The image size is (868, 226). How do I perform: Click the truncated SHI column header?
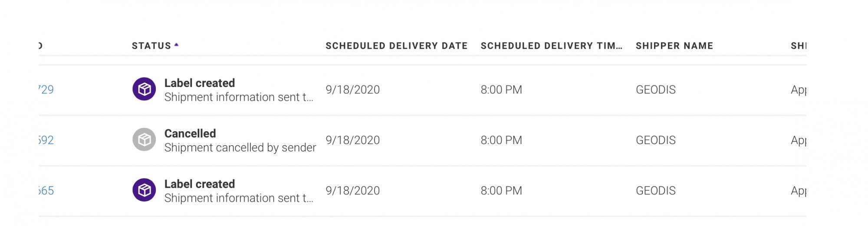(799, 46)
